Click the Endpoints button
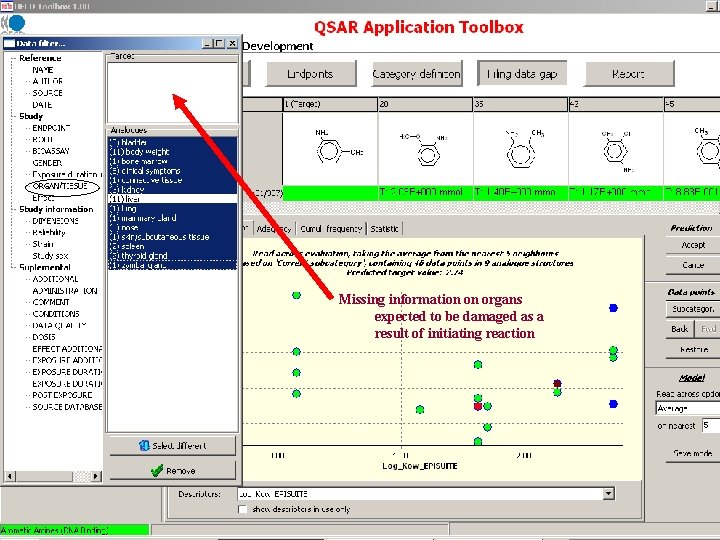The height and width of the screenshot is (540, 720). tap(311, 74)
